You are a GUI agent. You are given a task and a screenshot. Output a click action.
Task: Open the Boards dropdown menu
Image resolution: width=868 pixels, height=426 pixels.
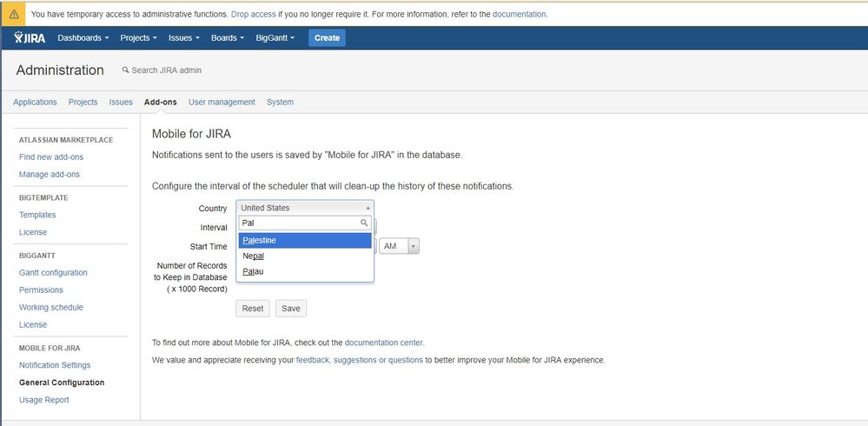(228, 37)
